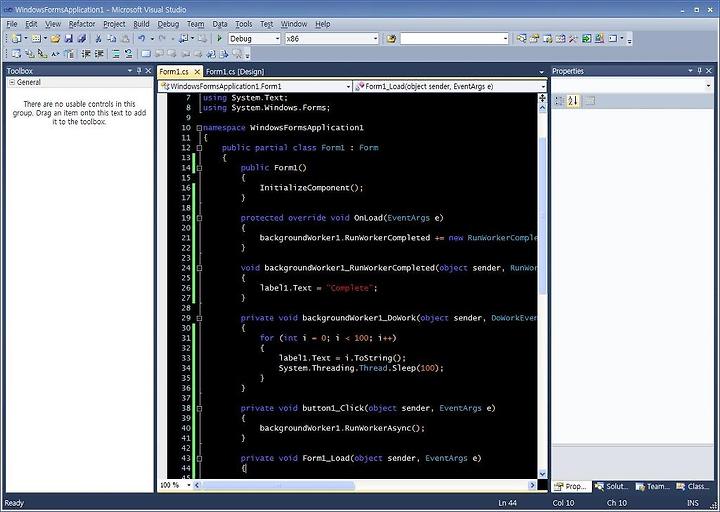Collapse the Toolbox General group
Viewport: 720px width, 512px height.
tap(11, 83)
